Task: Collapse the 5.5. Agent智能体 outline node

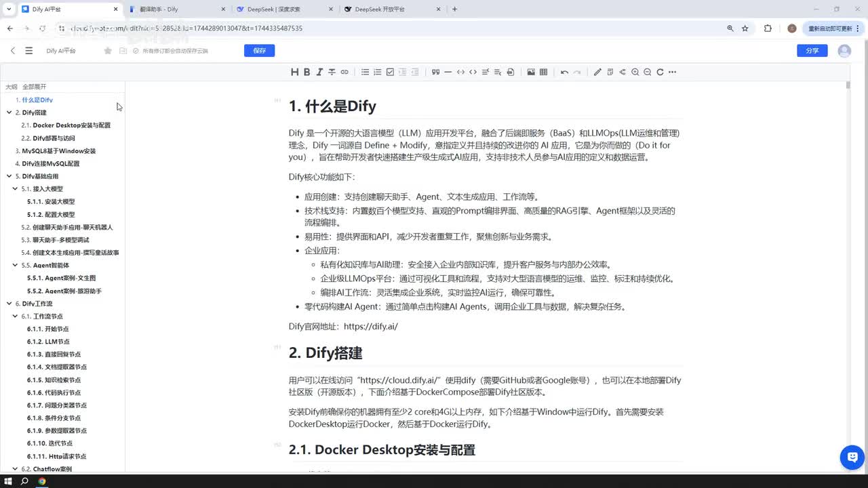Action: click(x=15, y=265)
